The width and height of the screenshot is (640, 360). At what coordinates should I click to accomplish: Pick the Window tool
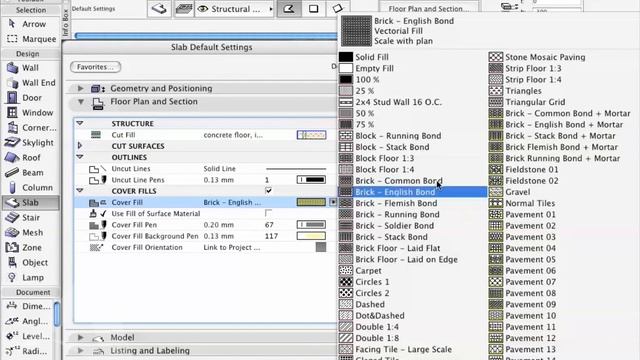point(30,113)
